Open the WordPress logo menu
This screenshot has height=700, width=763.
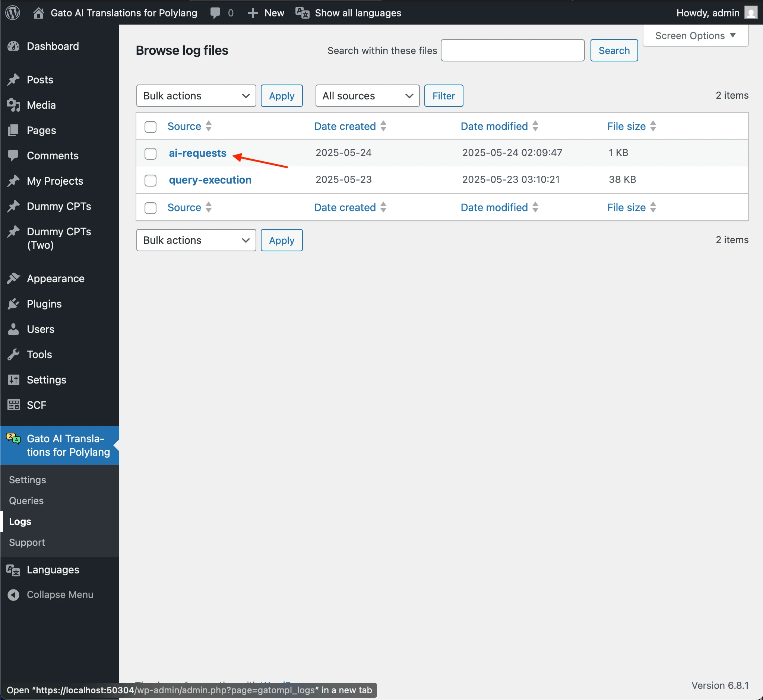tap(13, 13)
